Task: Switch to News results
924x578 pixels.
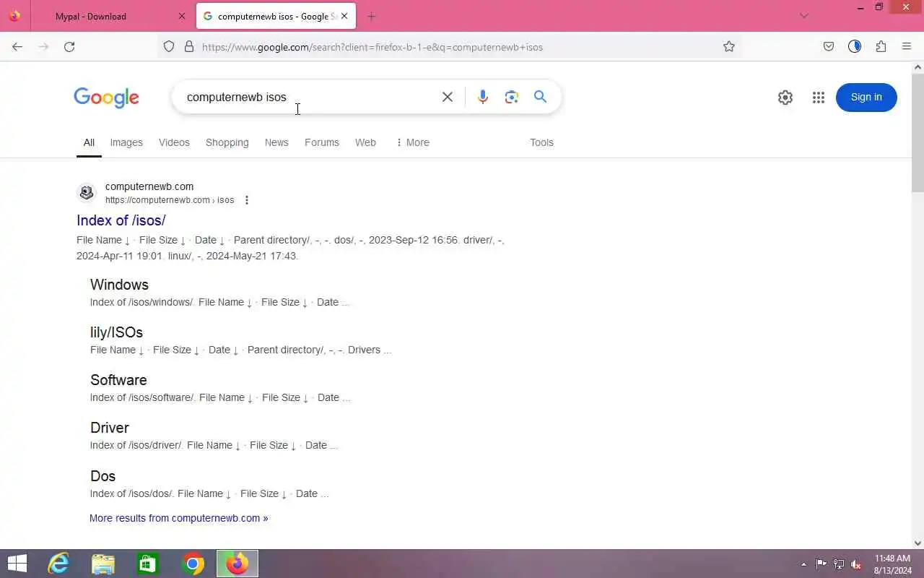Action: point(276,142)
